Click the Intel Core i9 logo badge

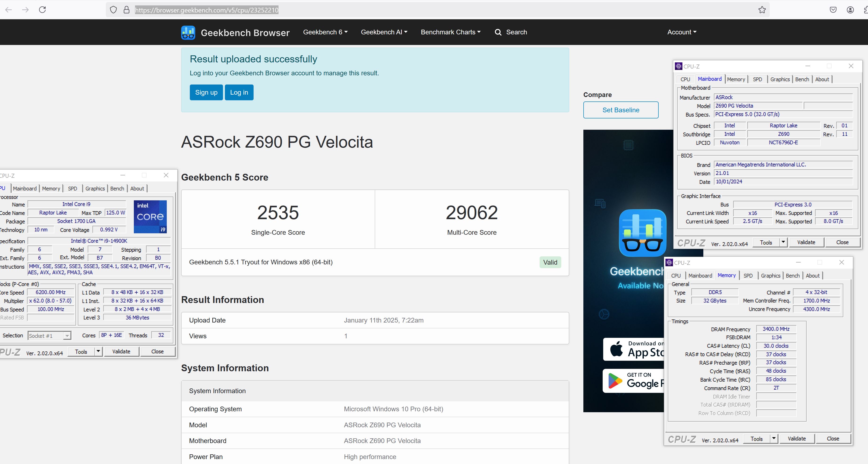click(x=150, y=217)
